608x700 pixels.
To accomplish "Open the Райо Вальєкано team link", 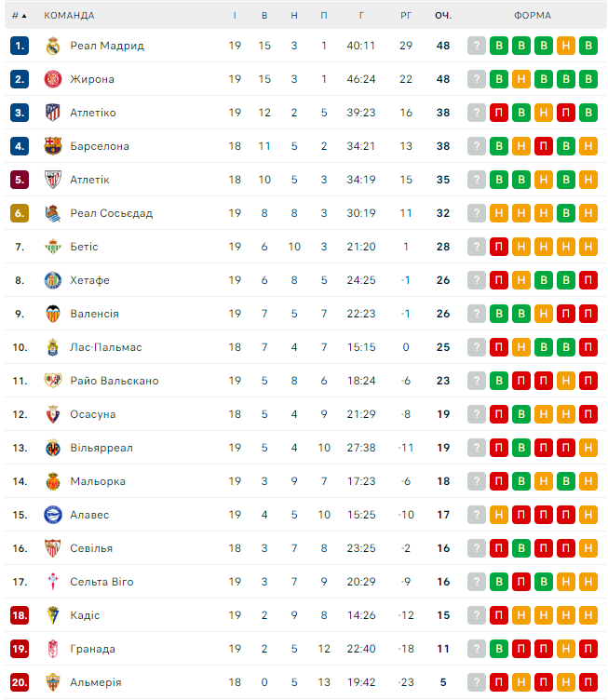I will click(114, 381).
